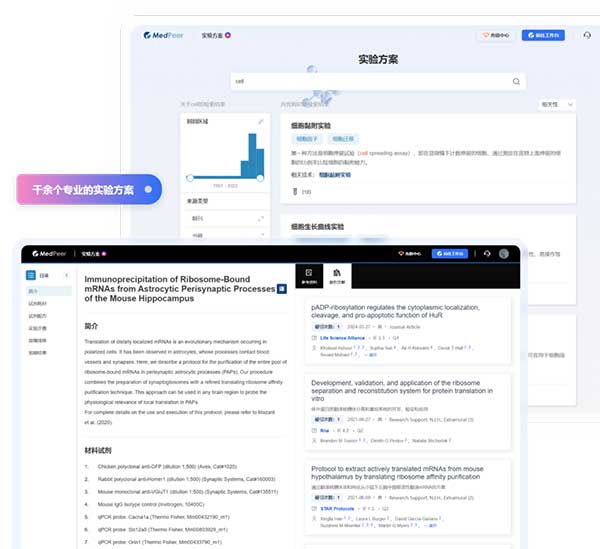Screen dimensions: 600x549
Task: Open the 会员中心 button in the back window
Action: [496, 35]
